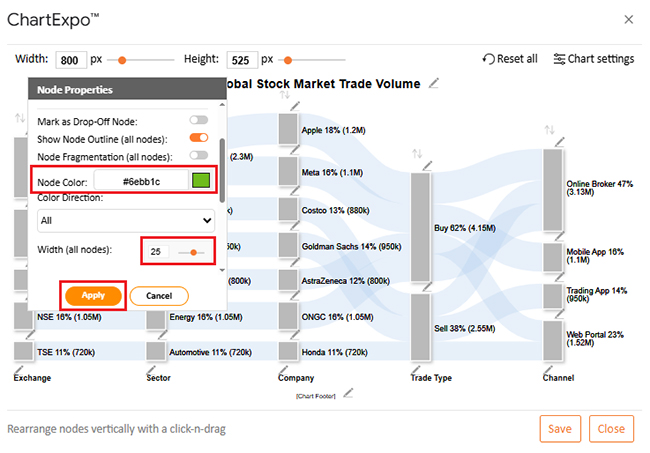Click the green Node Color swatch
650x453 pixels.
[x=203, y=181]
